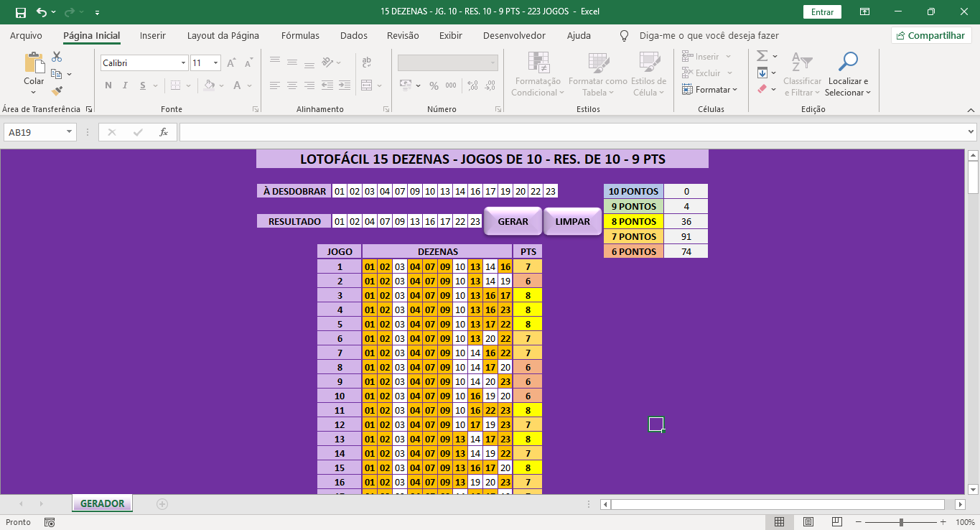The height and width of the screenshot is (530, 980).
Task: Click the lightbulb Diga-me search icon
Action: 624,35
